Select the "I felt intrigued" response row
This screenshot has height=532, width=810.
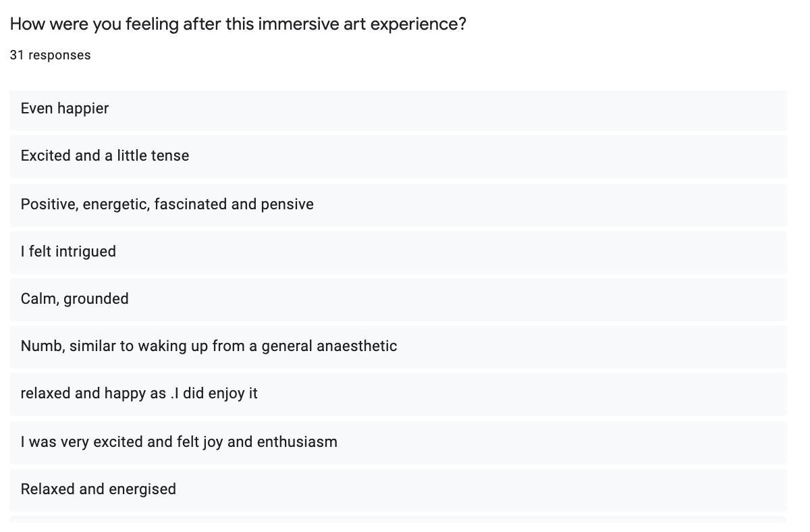(398, 252)
